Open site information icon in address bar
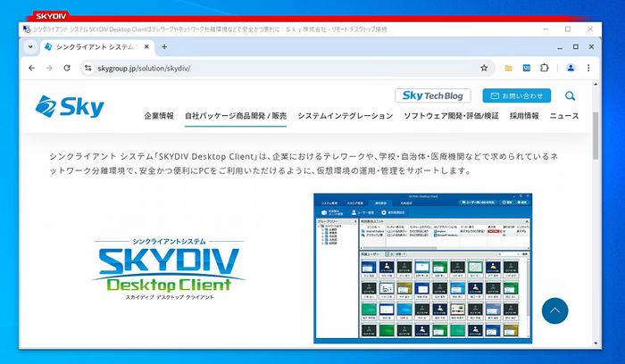625x364 pixels. (x=87, y=68)
